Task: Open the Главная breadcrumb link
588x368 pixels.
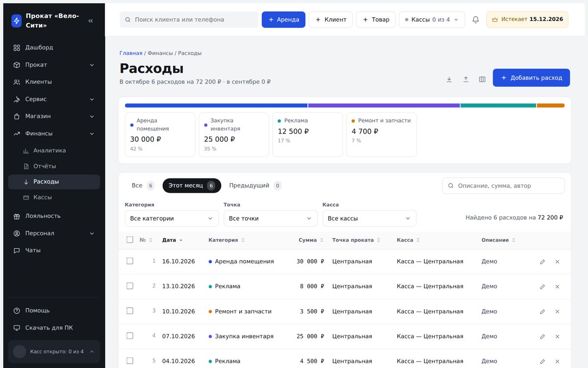Action: tap(131, 53)
